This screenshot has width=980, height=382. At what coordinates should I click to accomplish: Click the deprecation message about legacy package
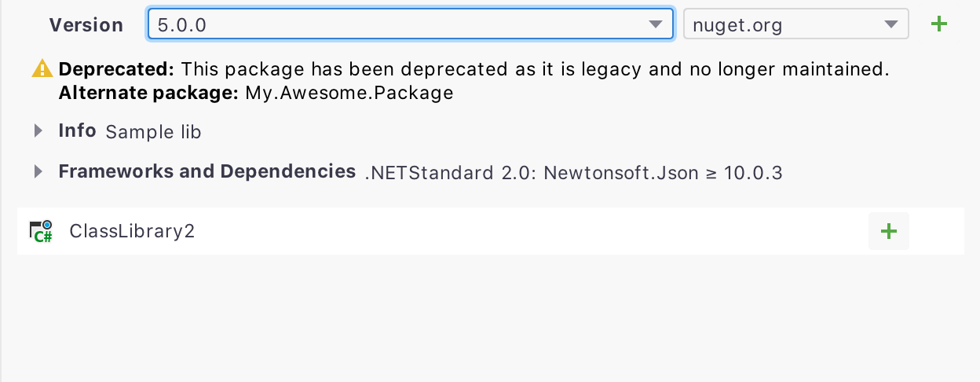click(535, 69)
